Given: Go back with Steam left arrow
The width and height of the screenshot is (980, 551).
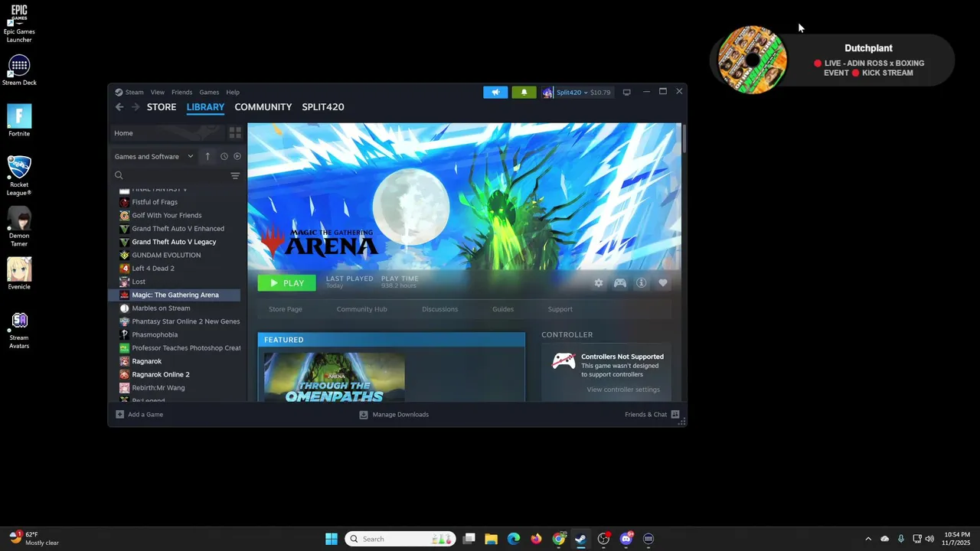Looking at the screenshot, I should click(x=119, y=107).
